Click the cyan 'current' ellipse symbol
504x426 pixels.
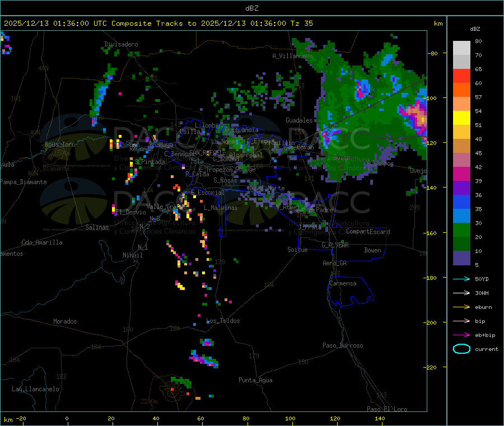pos(461,349)
